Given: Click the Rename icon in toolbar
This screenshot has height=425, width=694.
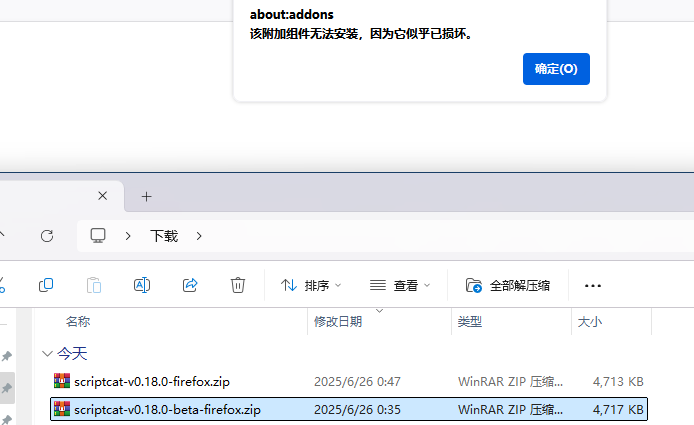Looking at the screenshot, I should point(142,285).
